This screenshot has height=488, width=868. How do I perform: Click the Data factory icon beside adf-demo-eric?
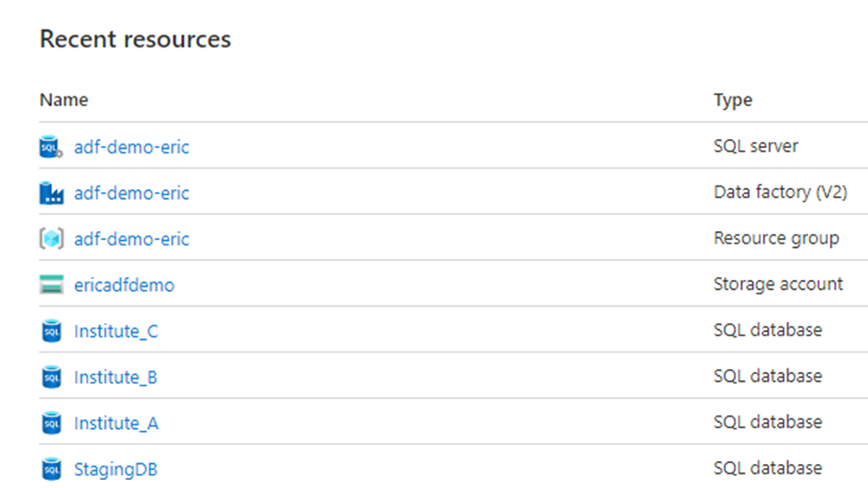52,193
